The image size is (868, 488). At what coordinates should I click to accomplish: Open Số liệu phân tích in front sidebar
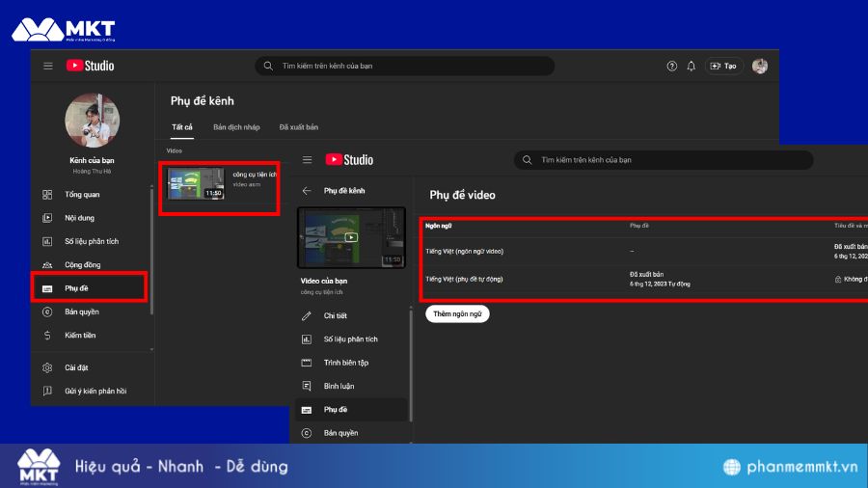pos(350,339)
